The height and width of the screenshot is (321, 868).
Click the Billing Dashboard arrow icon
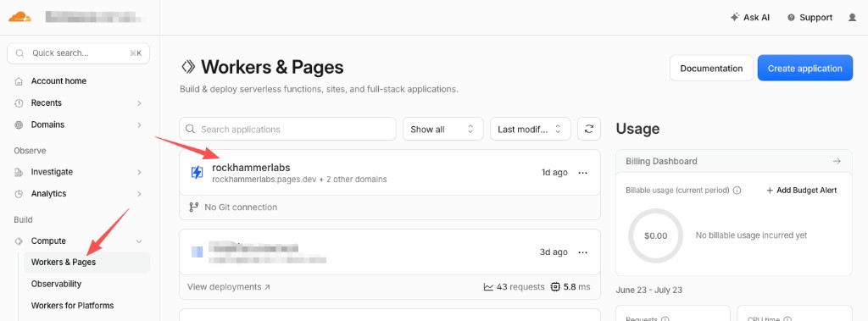[837, 161]
